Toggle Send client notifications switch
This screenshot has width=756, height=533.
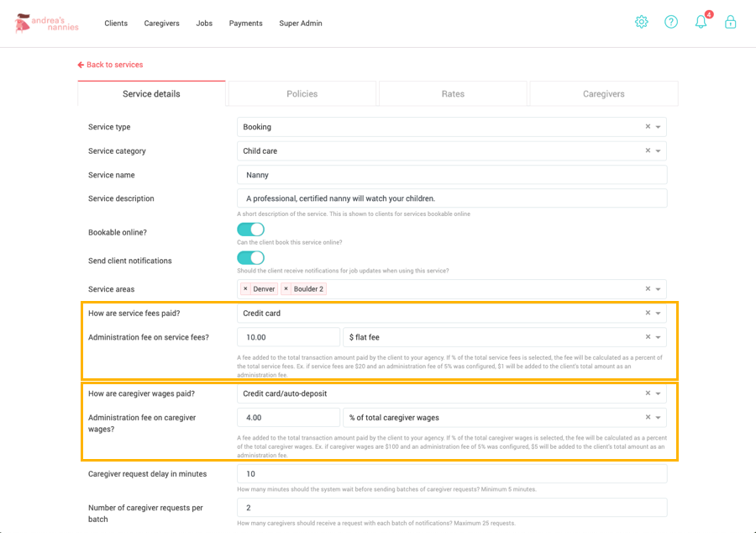click(250, 258)
